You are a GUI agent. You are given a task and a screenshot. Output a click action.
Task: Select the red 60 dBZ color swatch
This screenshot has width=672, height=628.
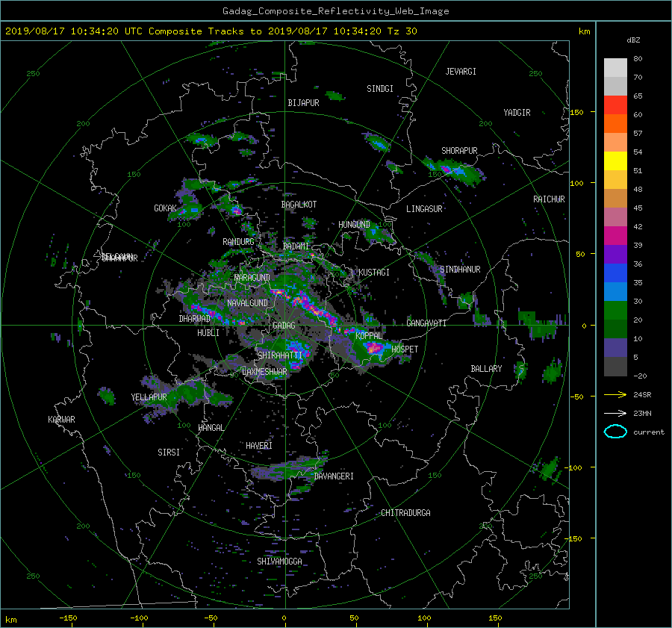point(615,105)
